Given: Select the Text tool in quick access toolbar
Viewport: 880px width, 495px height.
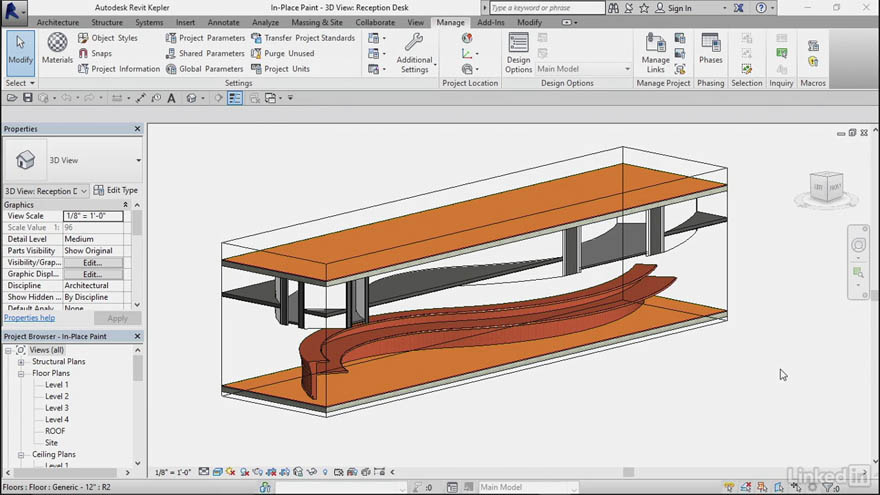Looking at the screenshot, I should (x=172, y=98).
